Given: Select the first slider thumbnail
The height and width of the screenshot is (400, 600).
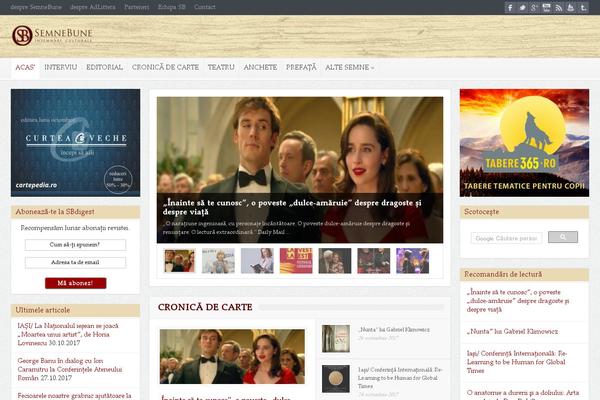Looking at the screenshot, I should pos(179,261).
